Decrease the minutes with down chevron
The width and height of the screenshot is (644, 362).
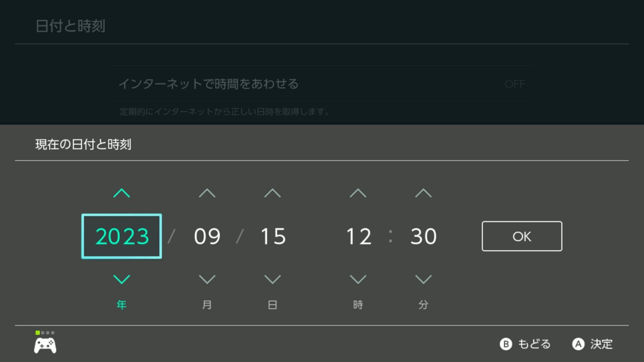click(423, 279)
